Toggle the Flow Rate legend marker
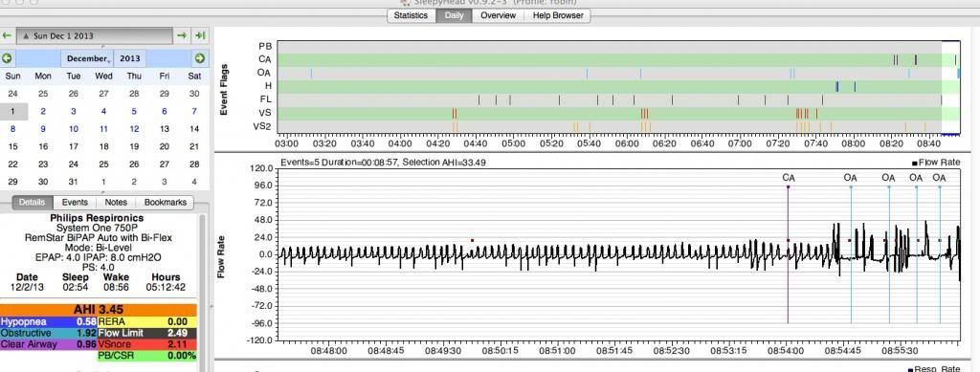This screenshot has height=372, width=980. point(914,163)
